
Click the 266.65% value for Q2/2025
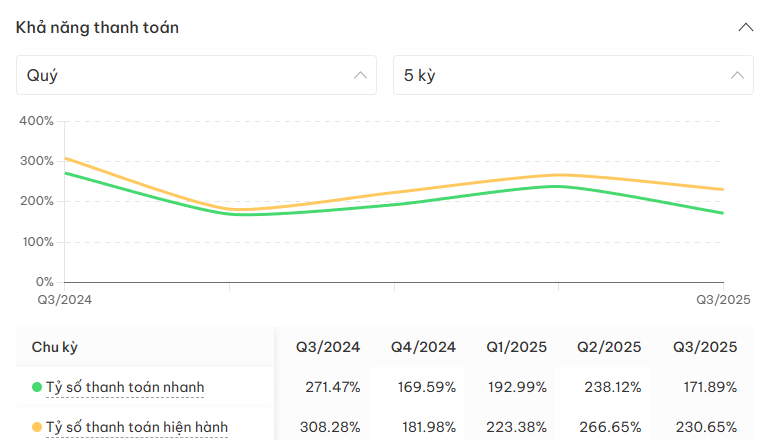[x=613, y=427]
